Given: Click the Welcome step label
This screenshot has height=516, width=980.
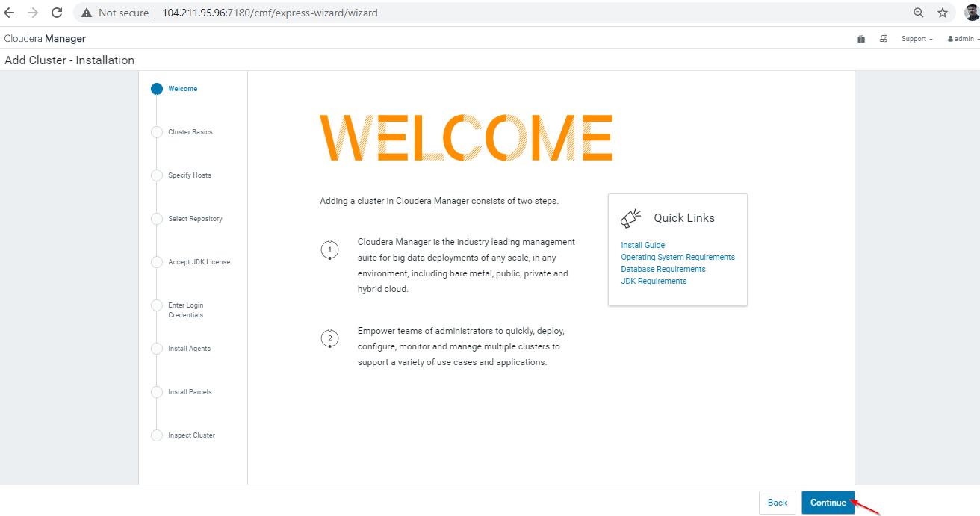Looking at the screenshot, I should 183,89.
